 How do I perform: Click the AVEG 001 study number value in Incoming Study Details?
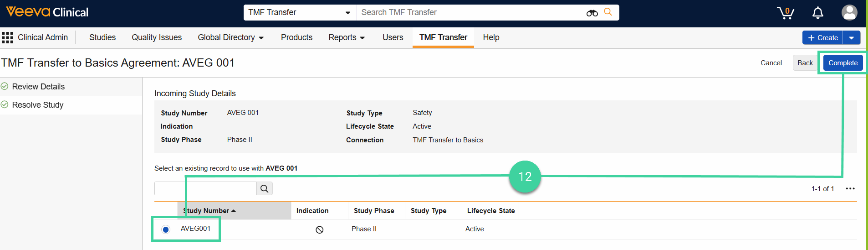[243, 113]
